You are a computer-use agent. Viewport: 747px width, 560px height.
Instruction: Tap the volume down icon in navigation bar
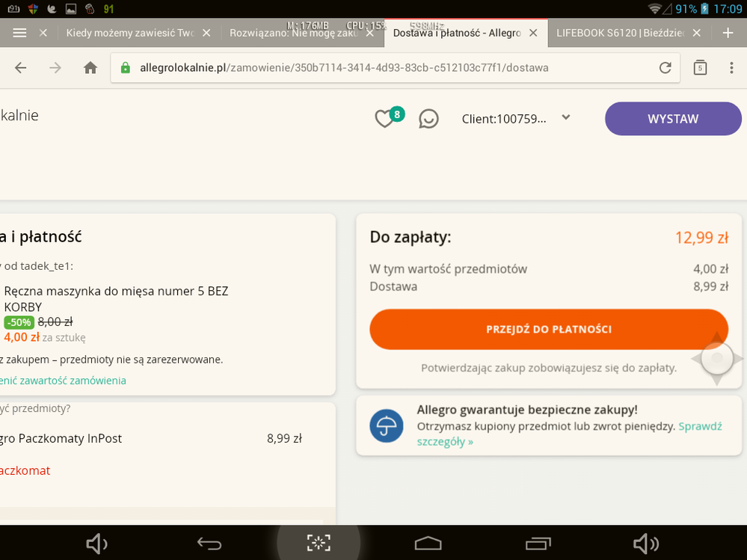(x=96, y=544)
